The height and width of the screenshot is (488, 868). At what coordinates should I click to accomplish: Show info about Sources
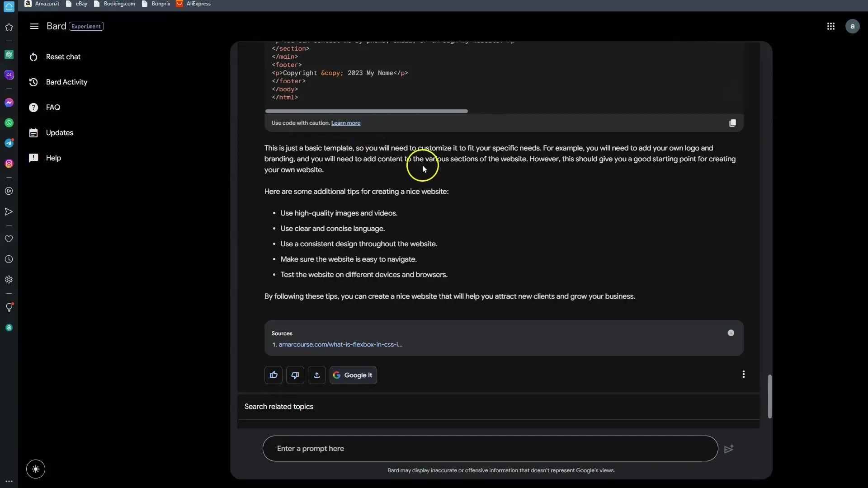pos(731,333)
